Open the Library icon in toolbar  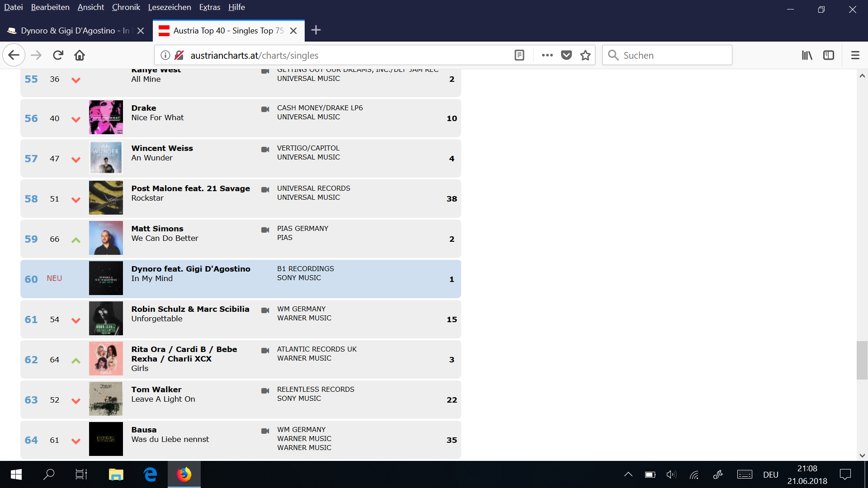click(807, 55)
